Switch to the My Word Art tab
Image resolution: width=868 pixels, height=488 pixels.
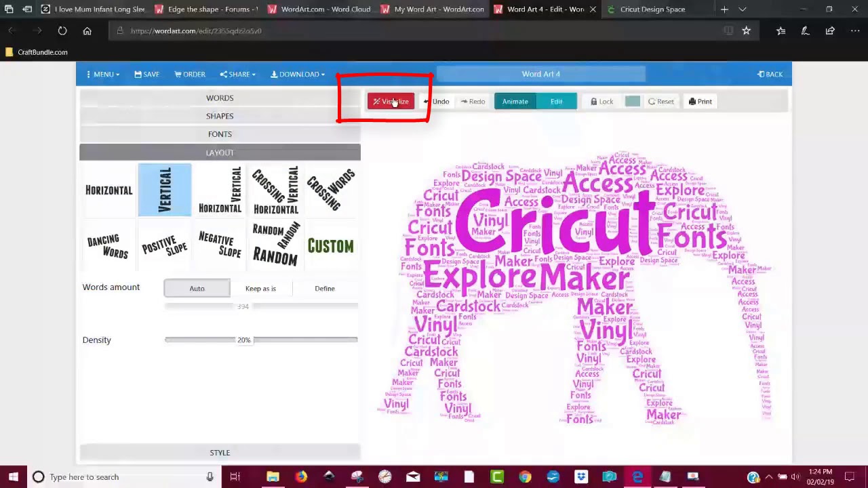[432, 9]
